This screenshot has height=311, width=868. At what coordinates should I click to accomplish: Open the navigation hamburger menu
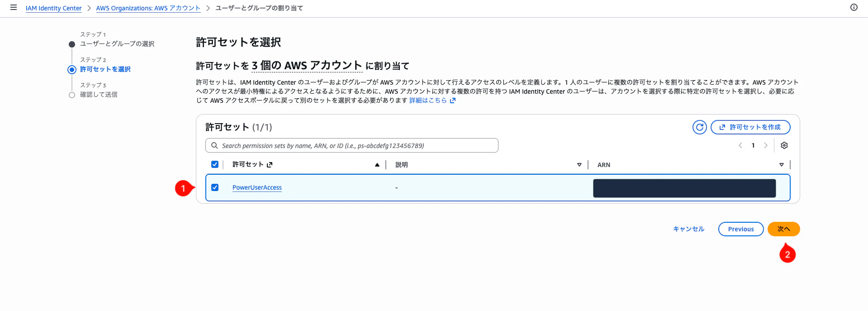point(14,8)
